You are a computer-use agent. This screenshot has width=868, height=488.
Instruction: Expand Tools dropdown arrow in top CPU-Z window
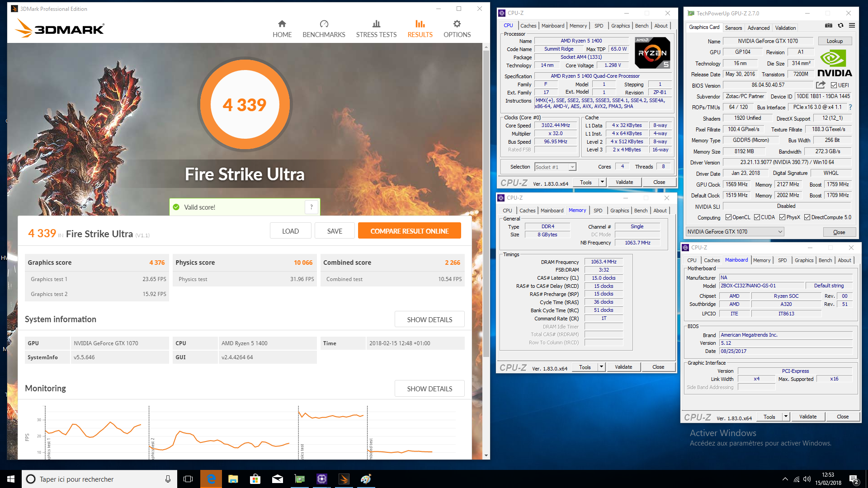click(602, 182)
